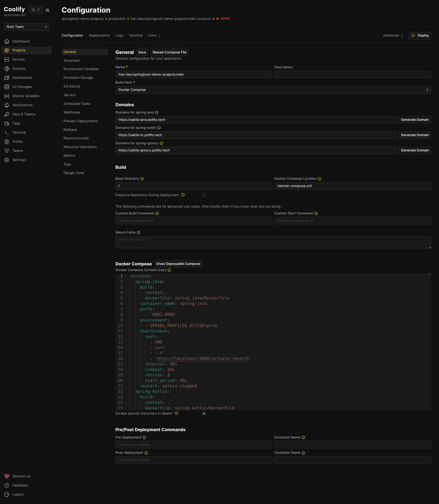This screenshot has height=504, width=439.
Task: Open the sliders settings icon near logo
Action: [x=48, y=10]
